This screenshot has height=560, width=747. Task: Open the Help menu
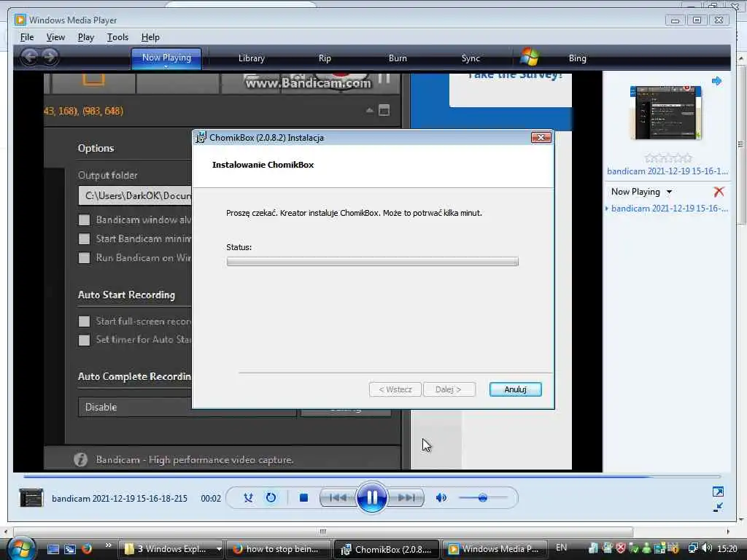click(150, 37)
